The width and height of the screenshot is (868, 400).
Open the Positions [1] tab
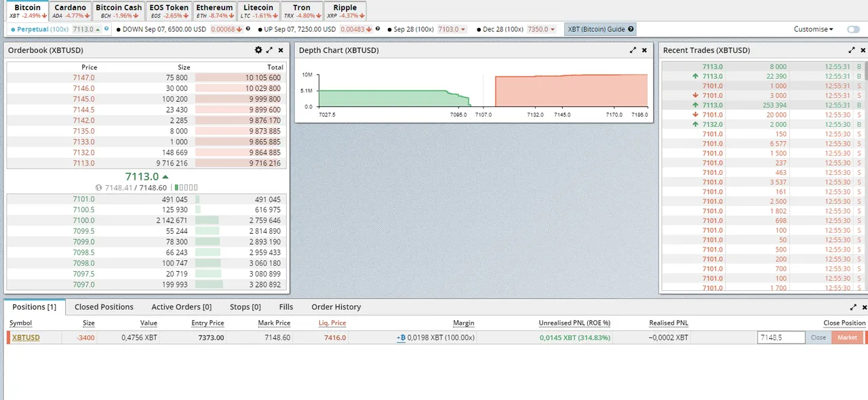34,307
